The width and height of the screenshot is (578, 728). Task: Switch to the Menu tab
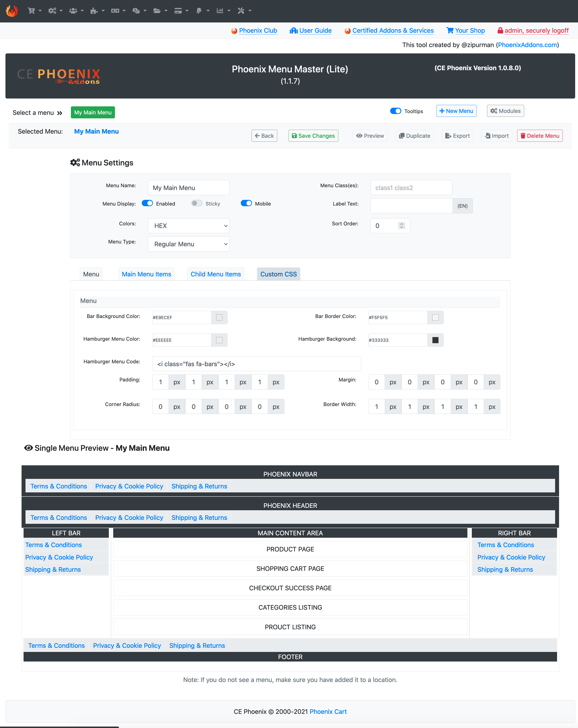[91, 274]
